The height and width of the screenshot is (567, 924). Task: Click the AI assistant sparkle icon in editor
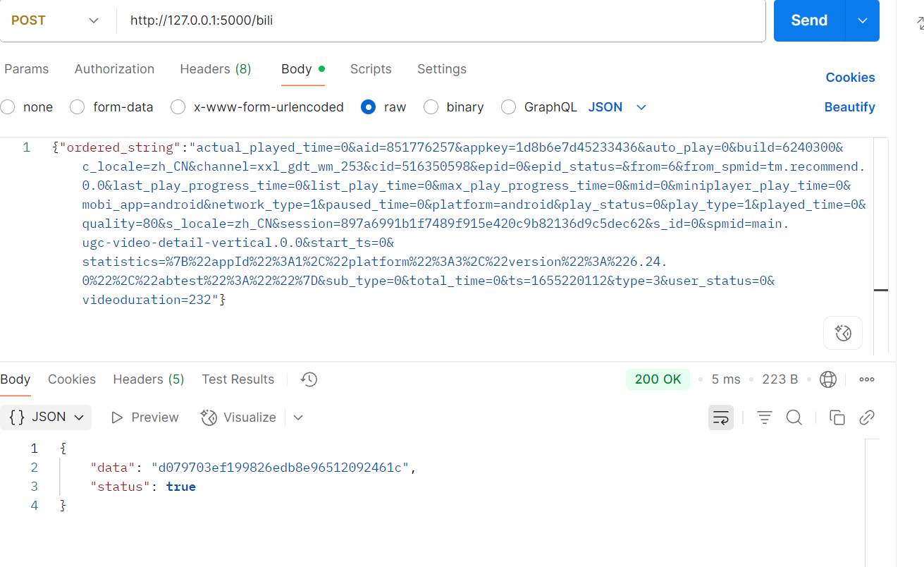843,333
